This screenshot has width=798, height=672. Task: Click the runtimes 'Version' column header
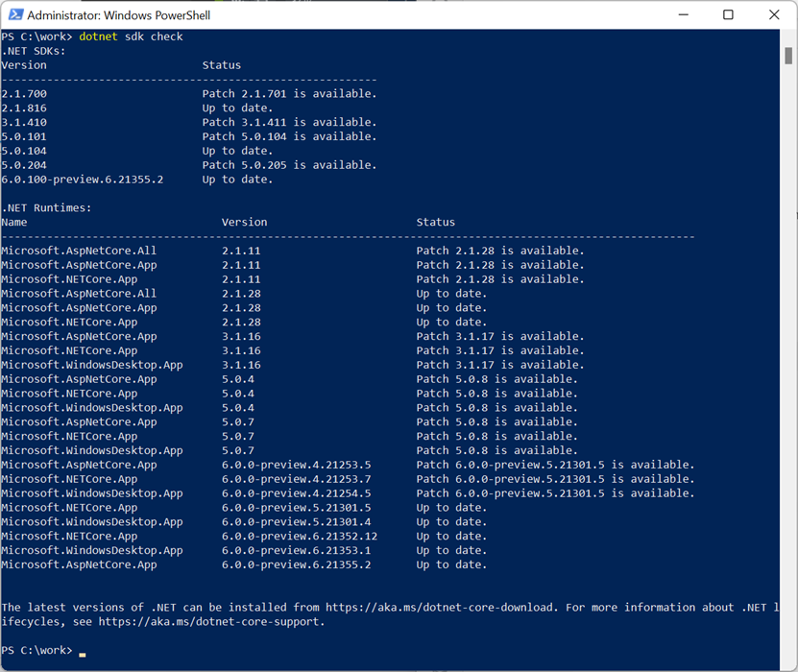244,222
